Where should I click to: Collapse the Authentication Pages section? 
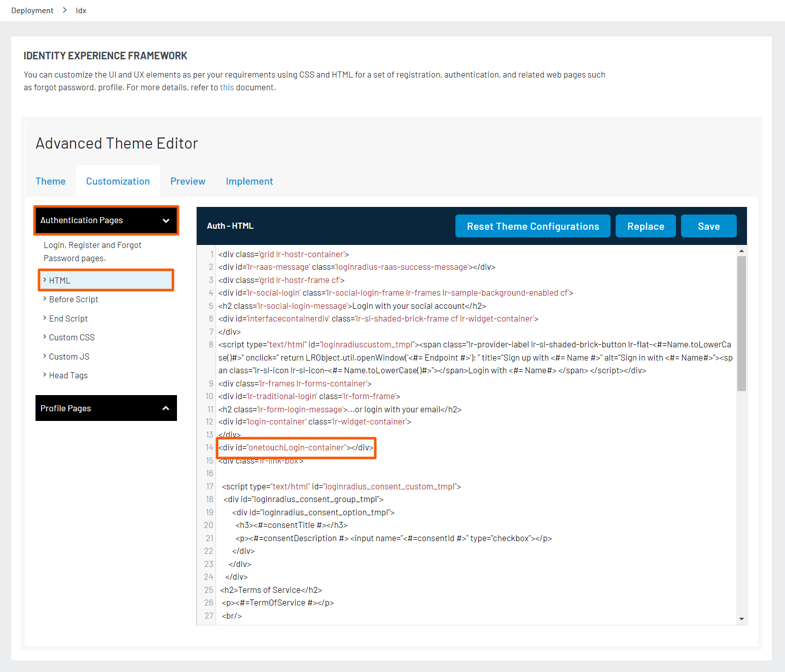click(x=105, y=220)
